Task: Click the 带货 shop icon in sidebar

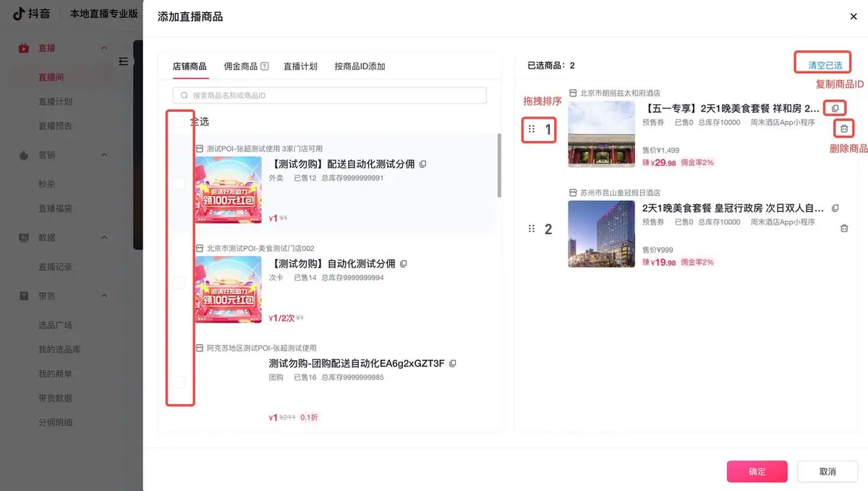Action: coord(24,296)
